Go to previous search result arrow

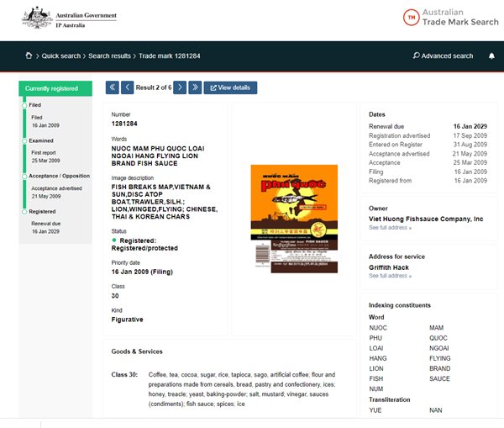coord(127,87)
